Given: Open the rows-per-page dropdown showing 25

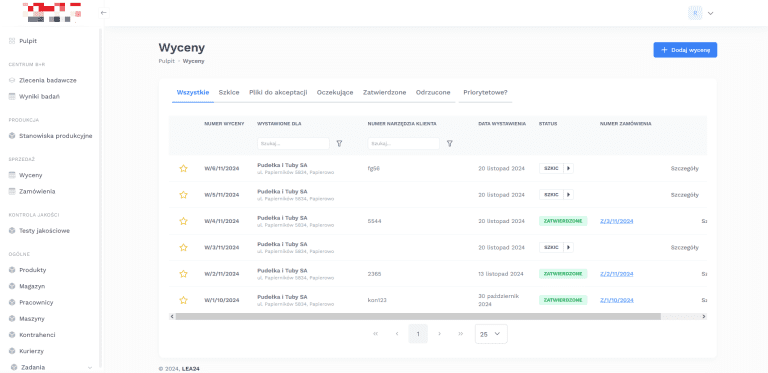Looking at the screenshot, I should 491,334.
